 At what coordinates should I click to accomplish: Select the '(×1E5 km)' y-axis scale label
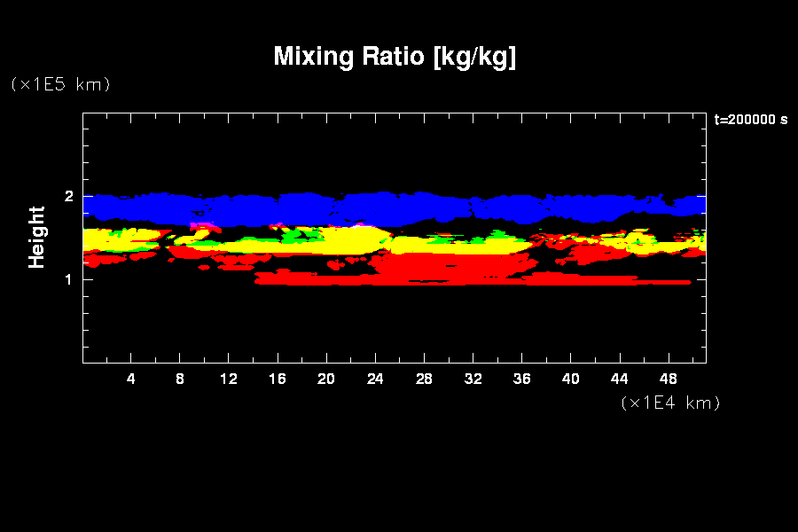click(x=60, y=84)
